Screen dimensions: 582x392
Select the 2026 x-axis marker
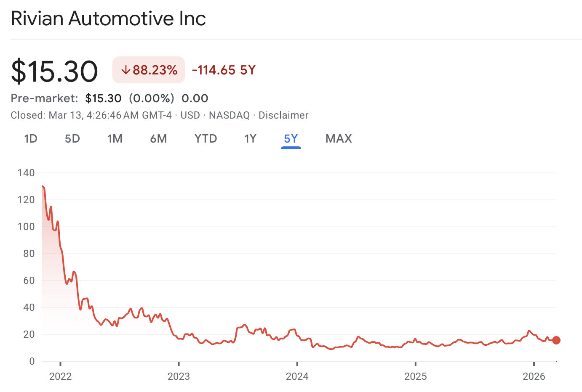tap(534, 376)
